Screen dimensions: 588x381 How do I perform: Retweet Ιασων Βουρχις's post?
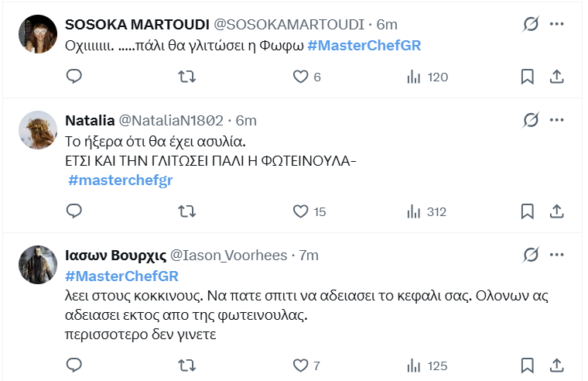point(187,365)
